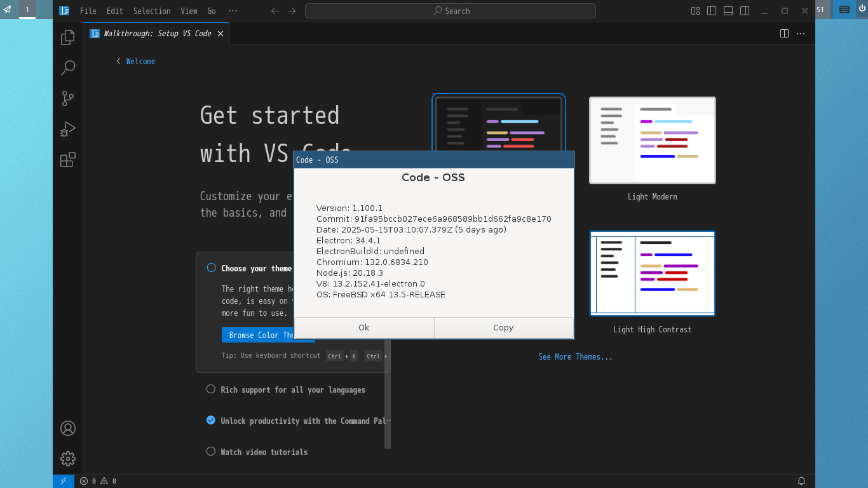Show errors and warnings from the status bar

[98, 481]
